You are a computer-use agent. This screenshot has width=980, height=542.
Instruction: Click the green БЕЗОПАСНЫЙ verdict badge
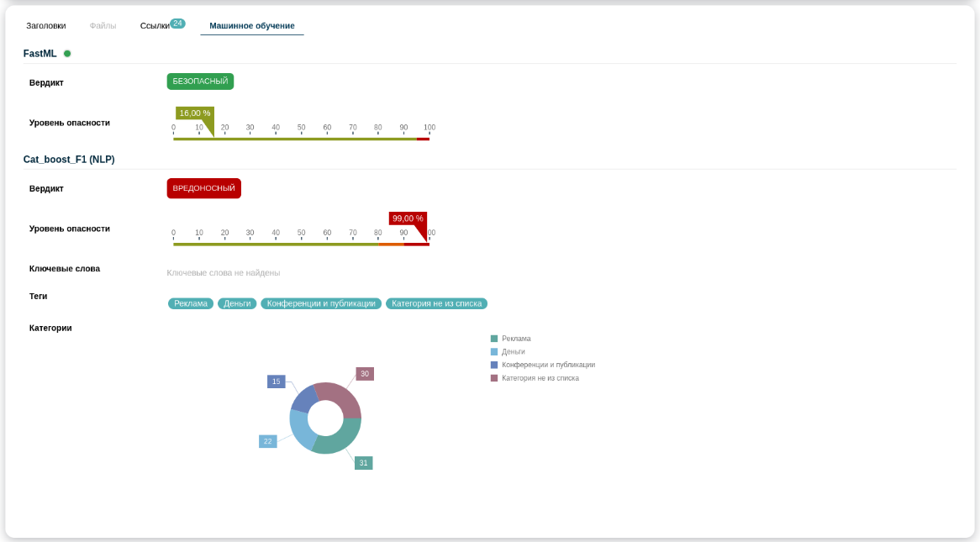(x=200, y=82)
